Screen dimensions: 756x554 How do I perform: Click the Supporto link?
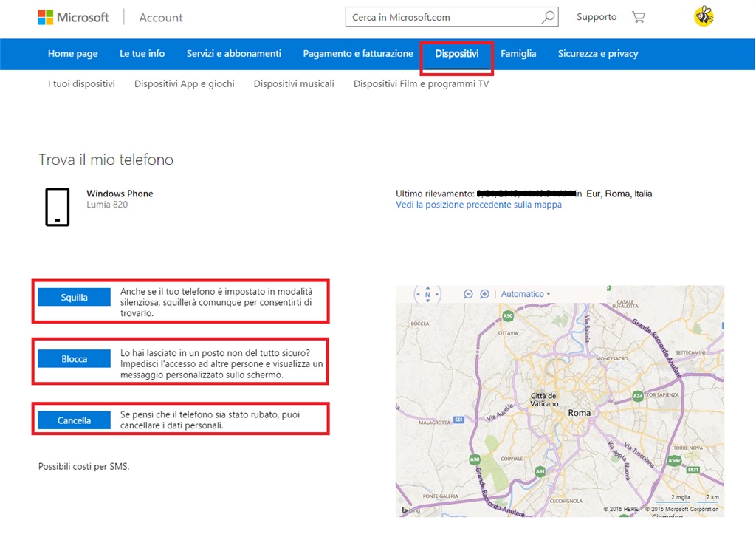point(597,17)
